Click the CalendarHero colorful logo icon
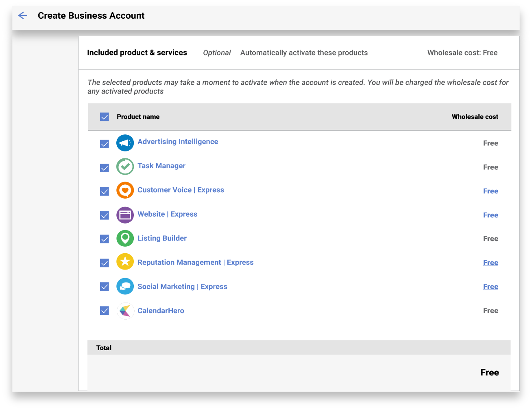Viewport: 532px width, 410px height. 125,311
